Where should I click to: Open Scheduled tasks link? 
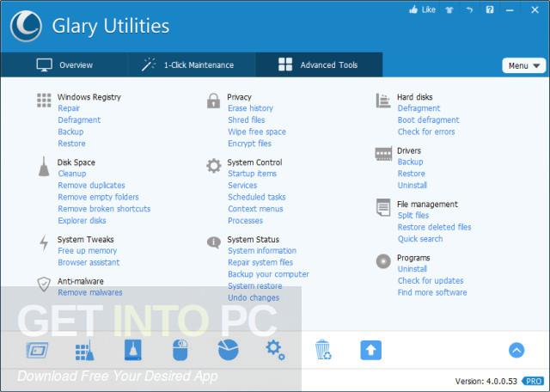257,197
